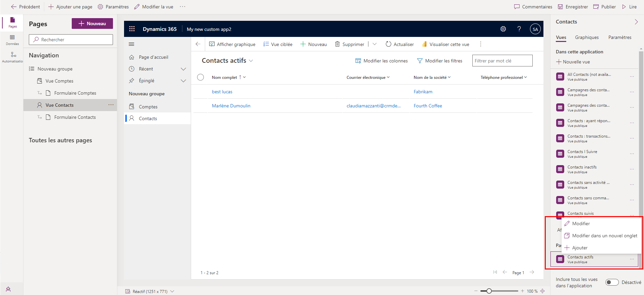Image resolution: width=644 pixels, height=295 pixels.
Task: Click Enregistrer in the top bar
Action: click(573, 7)
